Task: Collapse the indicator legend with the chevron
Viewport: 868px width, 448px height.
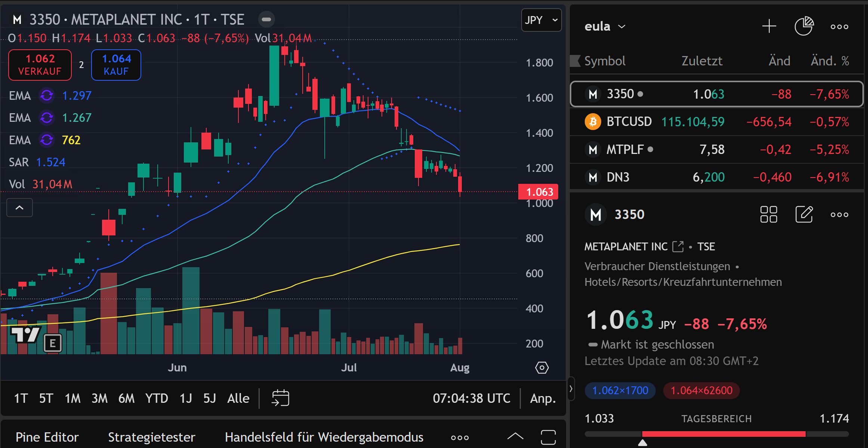Action: click(19, 208)
